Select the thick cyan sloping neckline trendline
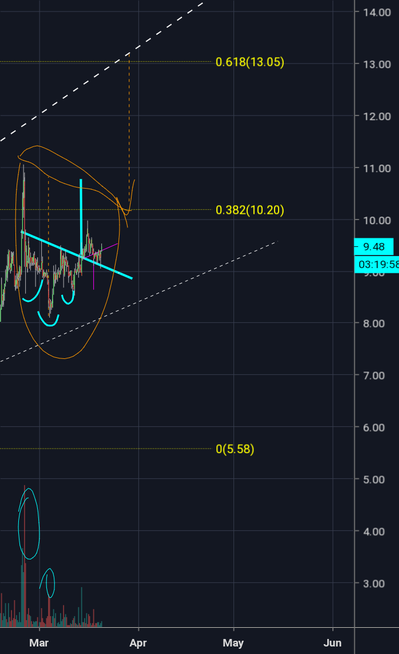399x654 pixels. pos(77,254)
